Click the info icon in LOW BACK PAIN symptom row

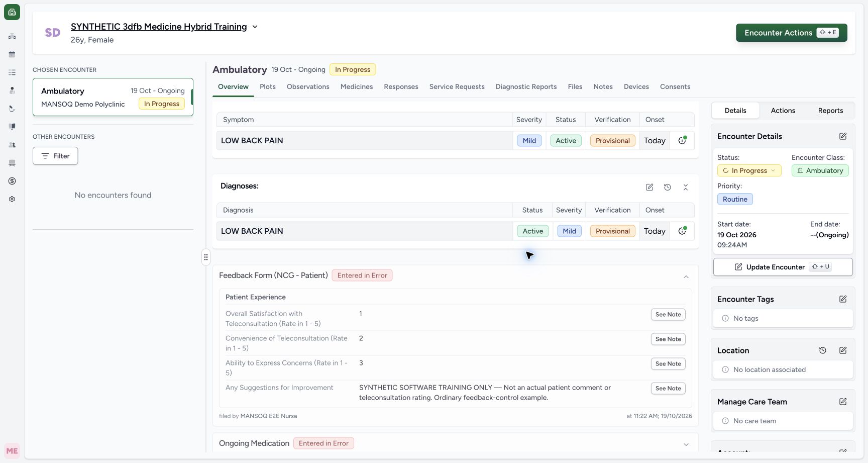682,141
